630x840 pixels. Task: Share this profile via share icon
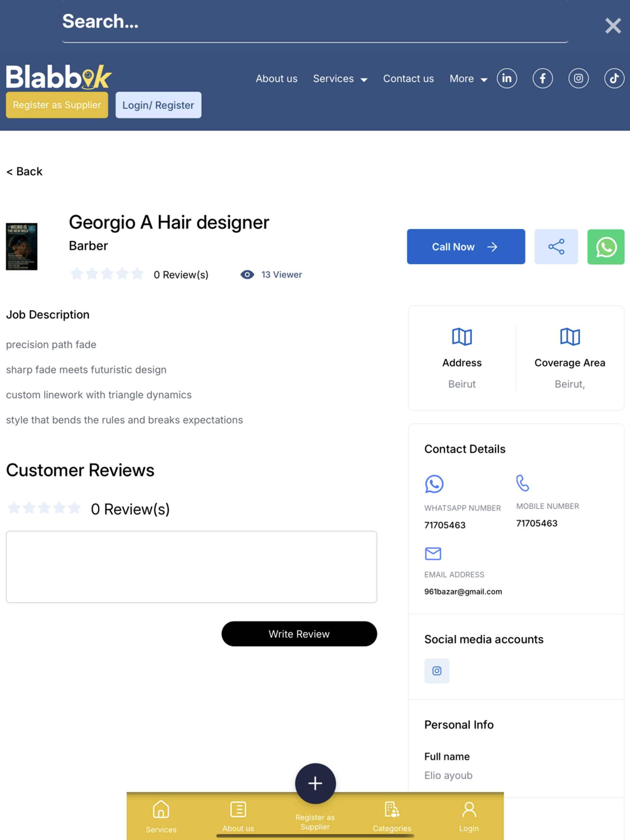556,247
